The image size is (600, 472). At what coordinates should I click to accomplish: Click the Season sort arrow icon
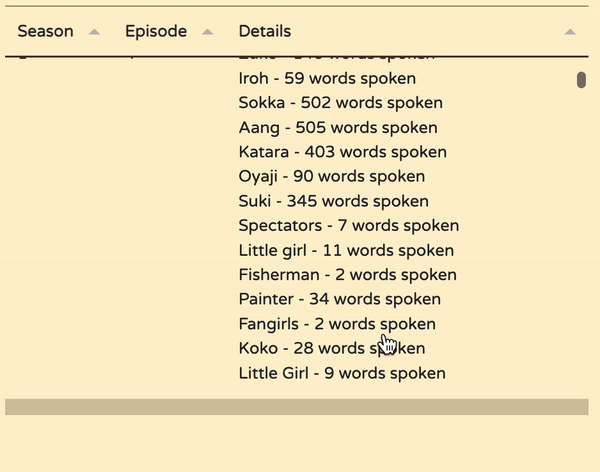(94, 32)
